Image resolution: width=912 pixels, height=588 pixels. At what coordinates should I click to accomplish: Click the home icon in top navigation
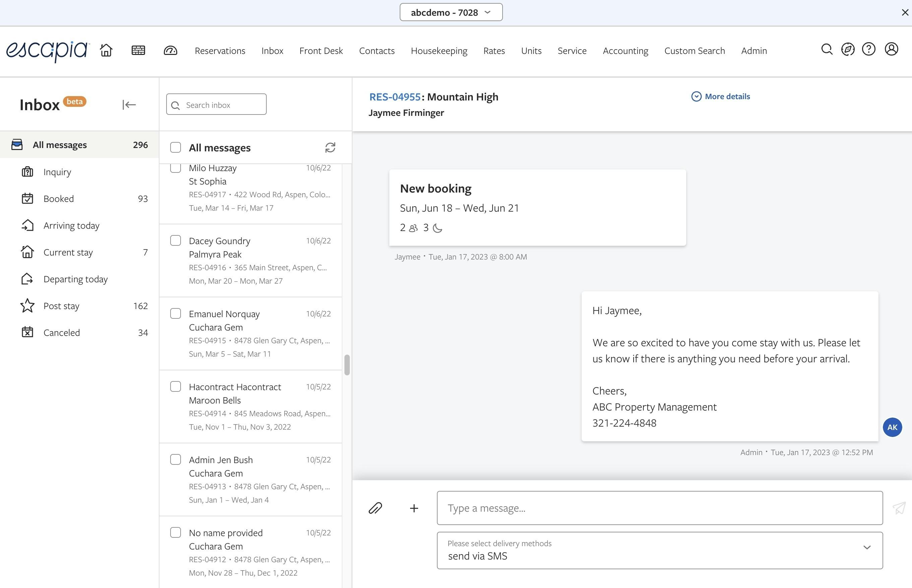(106, 51)
